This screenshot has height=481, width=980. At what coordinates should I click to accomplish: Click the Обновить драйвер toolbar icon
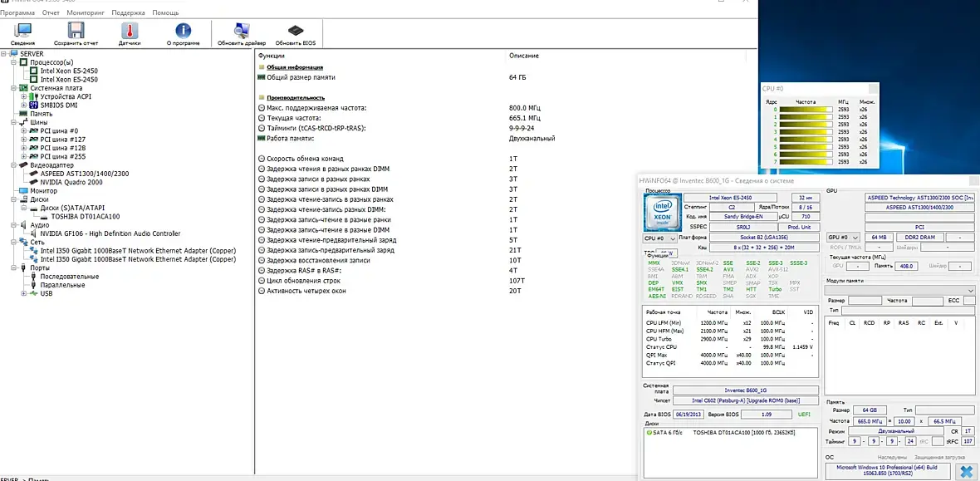click(241, 32)
